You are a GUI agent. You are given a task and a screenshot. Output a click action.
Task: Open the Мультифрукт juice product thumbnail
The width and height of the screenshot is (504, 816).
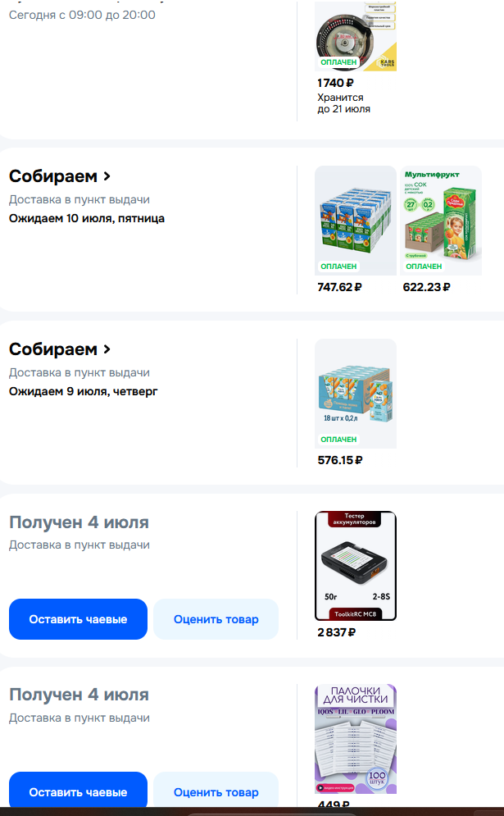click(441, 221)
